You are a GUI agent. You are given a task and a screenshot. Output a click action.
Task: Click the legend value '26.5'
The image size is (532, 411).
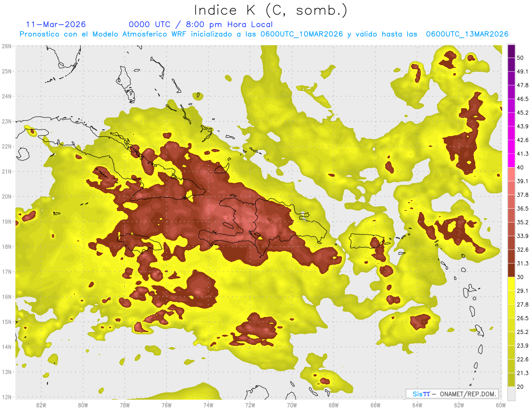[522, 318]
